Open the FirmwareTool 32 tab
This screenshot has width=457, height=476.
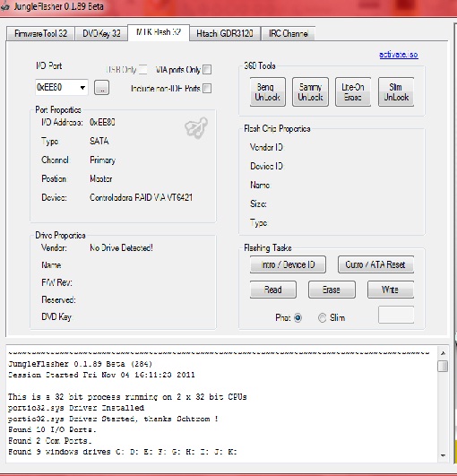[x=40, y=33]
